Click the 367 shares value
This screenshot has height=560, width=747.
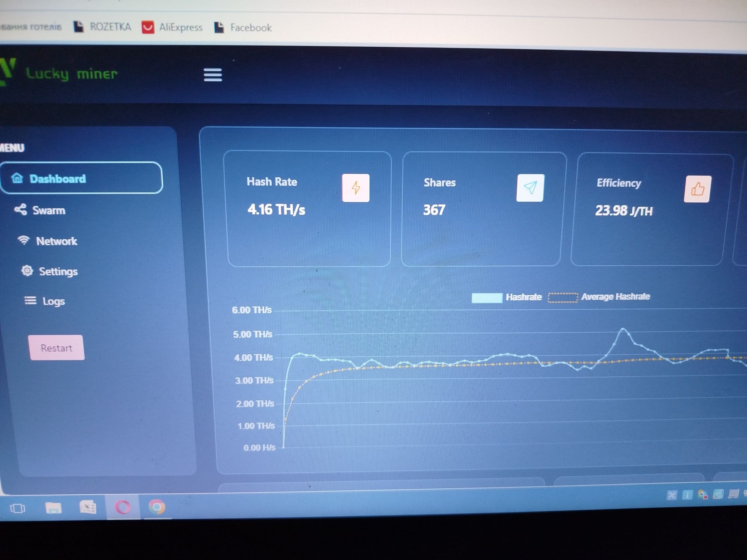tap(434, 210)
